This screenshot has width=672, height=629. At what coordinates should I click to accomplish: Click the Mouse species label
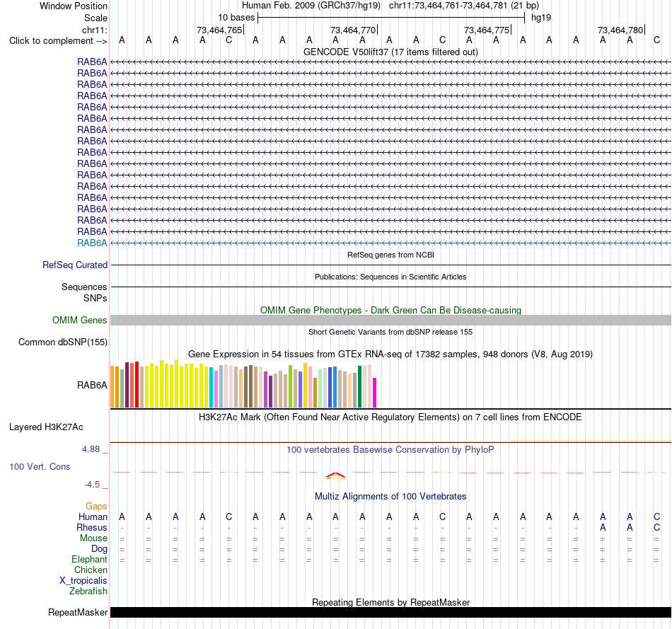[x=93, y=538]
